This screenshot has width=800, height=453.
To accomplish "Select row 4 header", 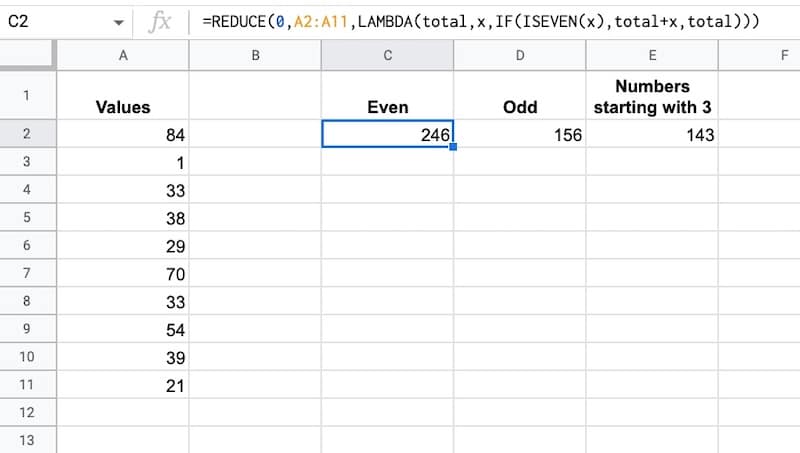I will tap(27, 189).
